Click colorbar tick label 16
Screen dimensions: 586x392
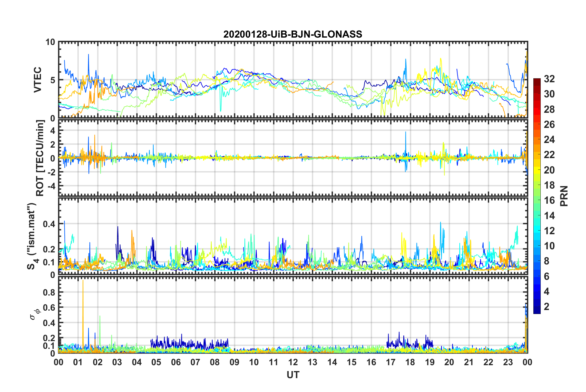pos(549,200)
